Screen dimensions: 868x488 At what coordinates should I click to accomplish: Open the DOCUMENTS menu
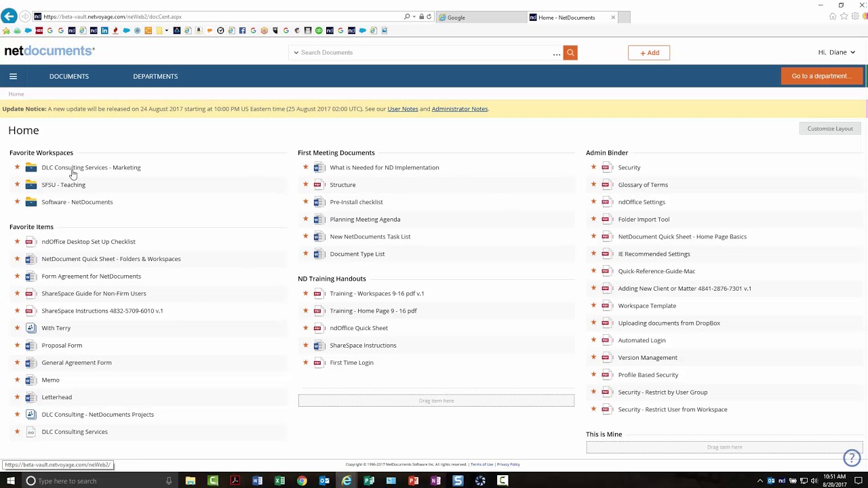pyautogui.click(x=69, y=77)
